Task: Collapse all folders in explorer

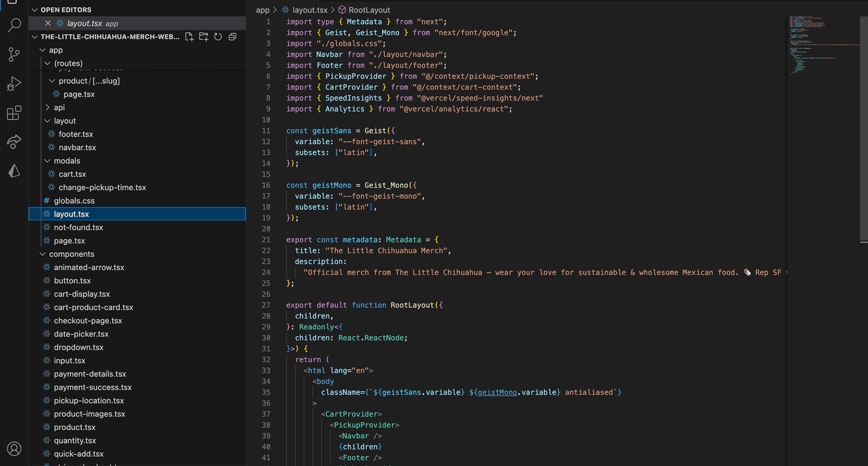Action: coord(232,37)
